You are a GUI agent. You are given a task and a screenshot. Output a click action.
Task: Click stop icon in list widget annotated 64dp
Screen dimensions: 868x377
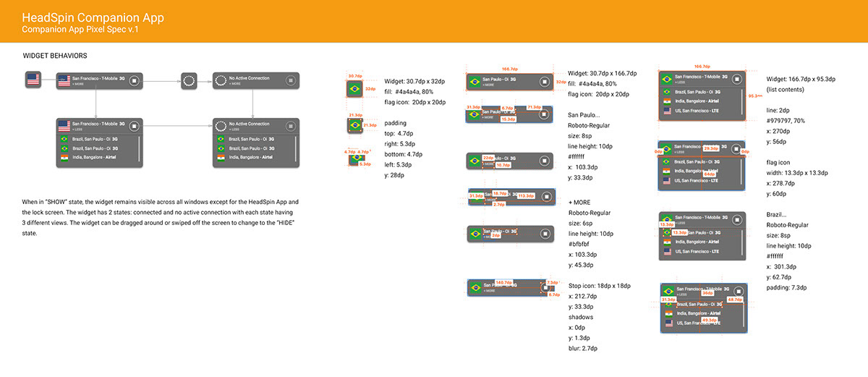click(x=736, y=149)
